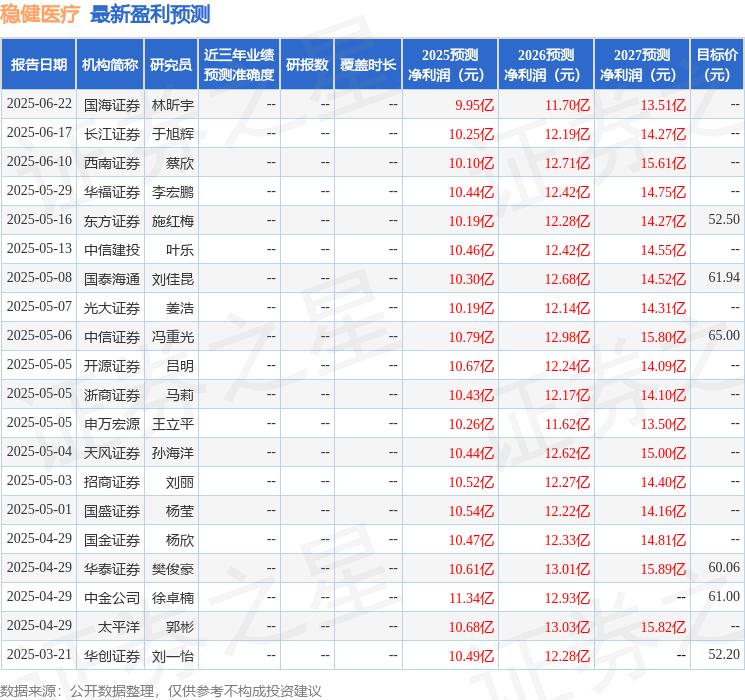745x700 pixels.
Task: Click analyst name 马莉
Action: tap(180, 394)
